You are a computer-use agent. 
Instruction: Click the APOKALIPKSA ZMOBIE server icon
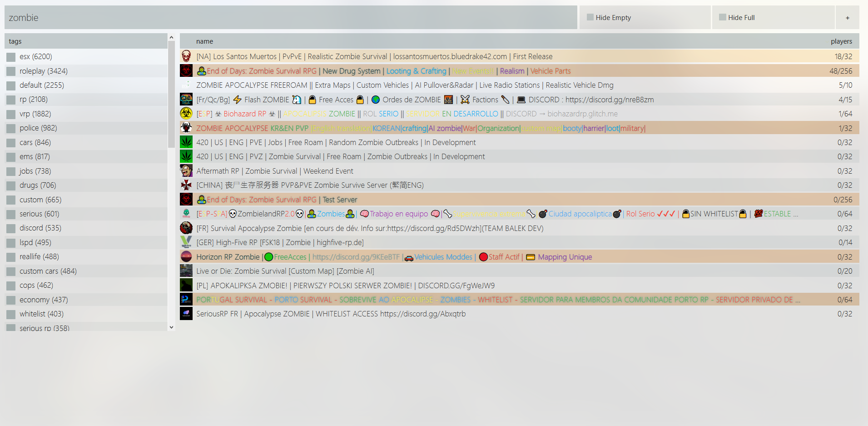click(186, 286)
